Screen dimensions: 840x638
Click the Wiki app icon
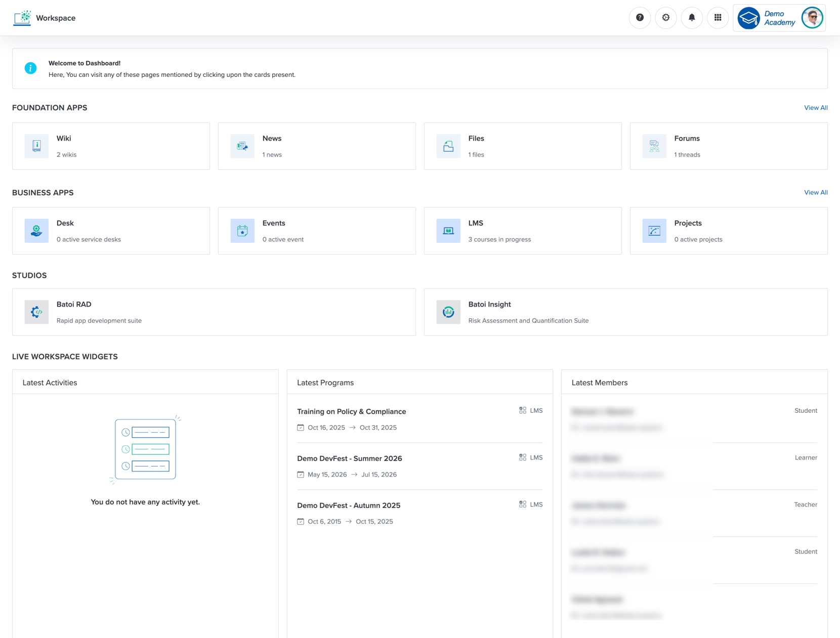[36, 146]
